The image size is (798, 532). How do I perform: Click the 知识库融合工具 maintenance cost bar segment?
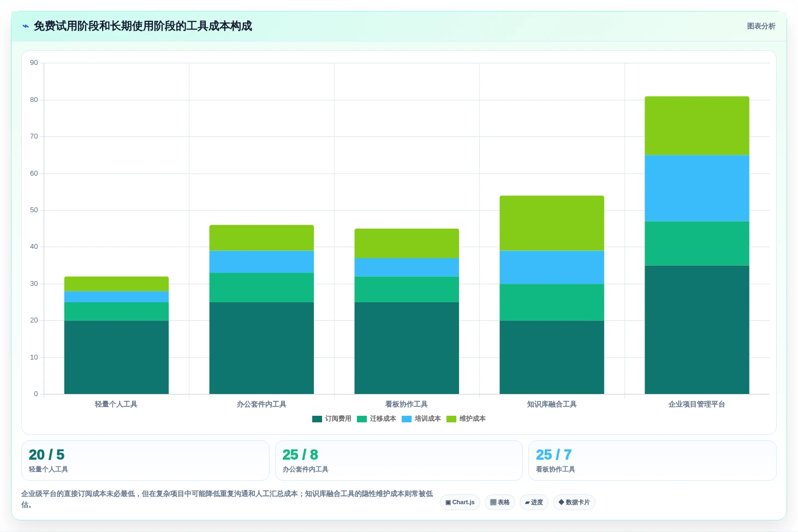tap(552, 223)
